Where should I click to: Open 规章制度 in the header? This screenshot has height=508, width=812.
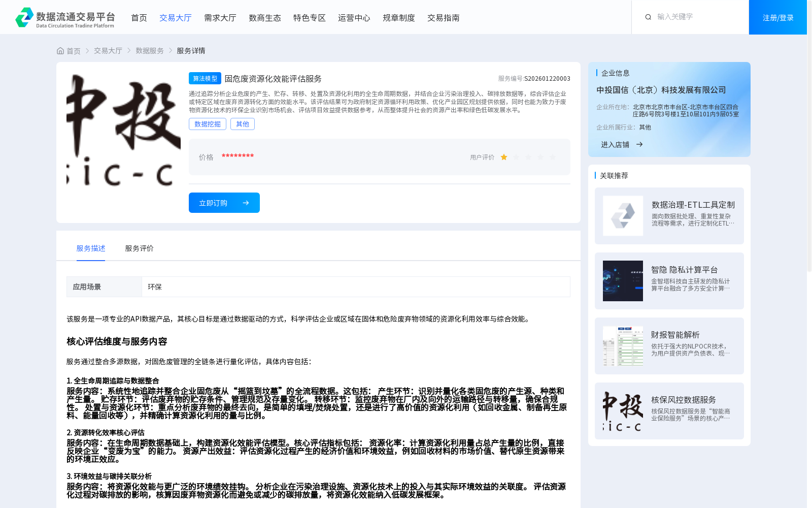399,18
